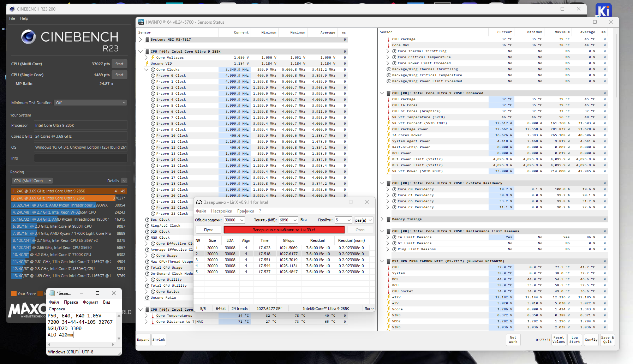Click the Notepad icon in its title bar
Image resolution: width=633 pixels, height=364 pixels.
click(52, 293)
